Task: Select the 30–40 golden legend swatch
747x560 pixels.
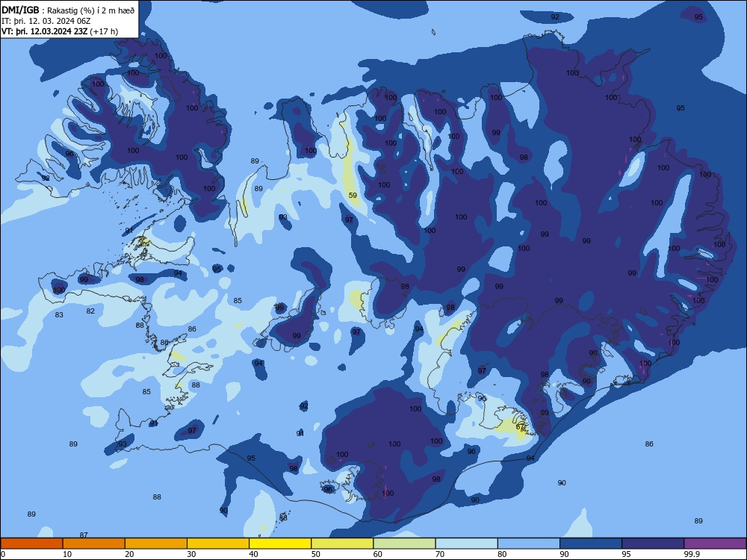Action: [218, 544]
